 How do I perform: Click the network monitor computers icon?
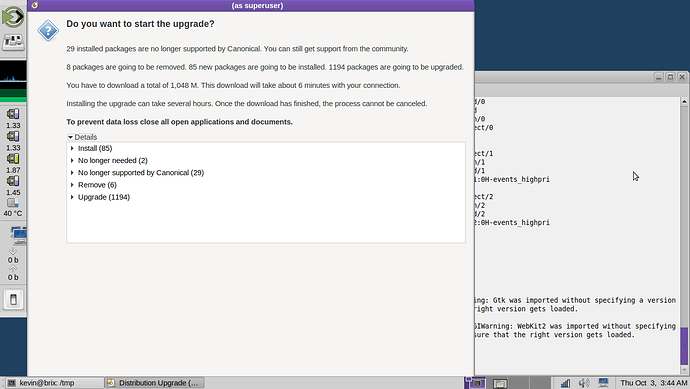tap(18, 236)
